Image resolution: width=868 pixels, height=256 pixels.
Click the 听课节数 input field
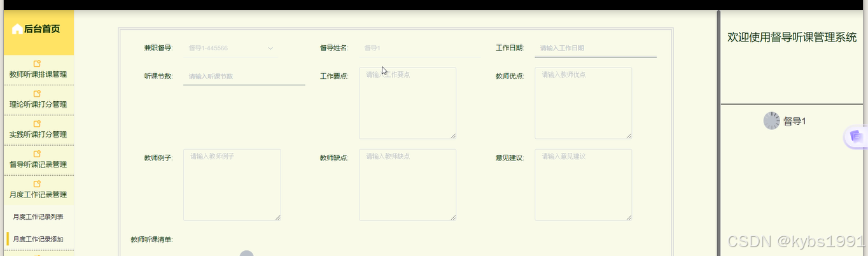click(x=244, y=76)
